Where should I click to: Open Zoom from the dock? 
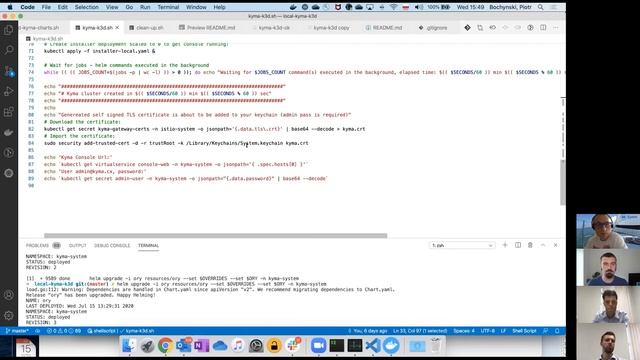[318, 346]
